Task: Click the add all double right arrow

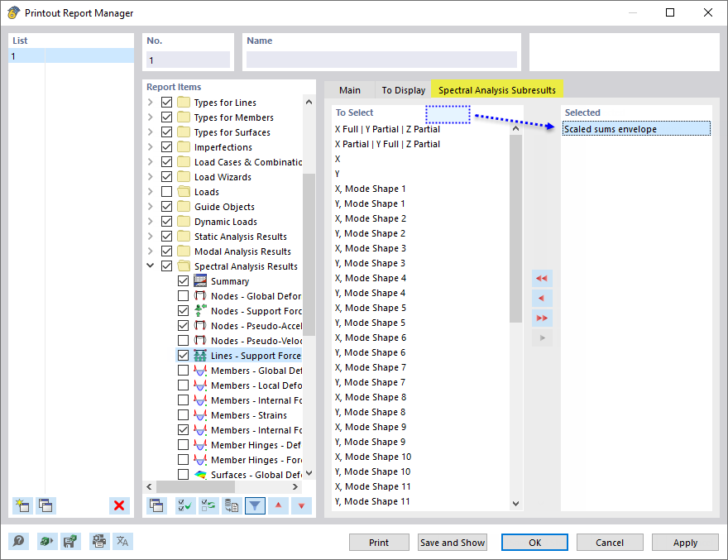Action: click(542, 318)
